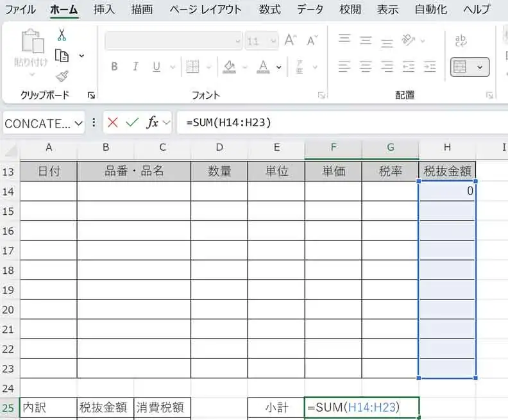The height and width of the screenshot is (420, 508).
Task: Click the Copy icon in clipboard group
Action: pos(62,56)
